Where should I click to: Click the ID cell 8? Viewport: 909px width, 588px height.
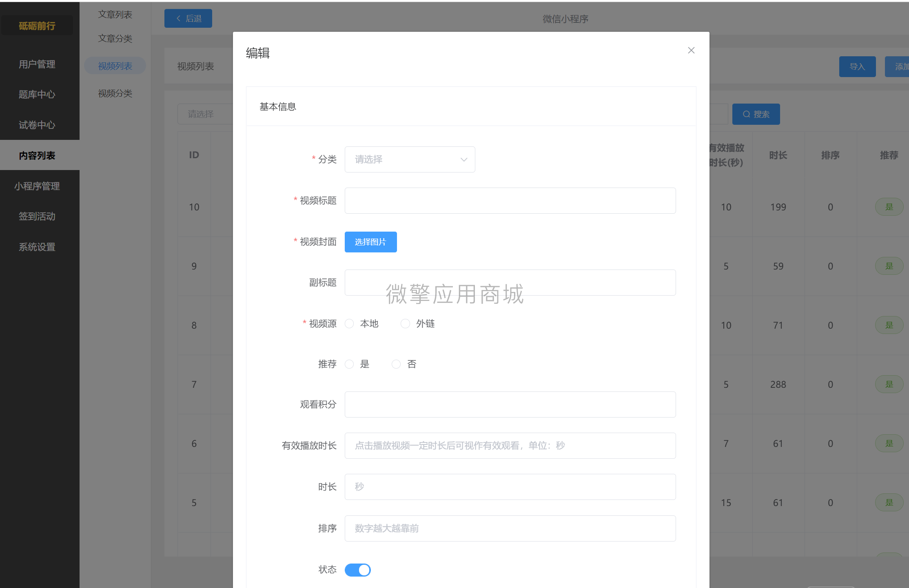(x=194, y=325)
